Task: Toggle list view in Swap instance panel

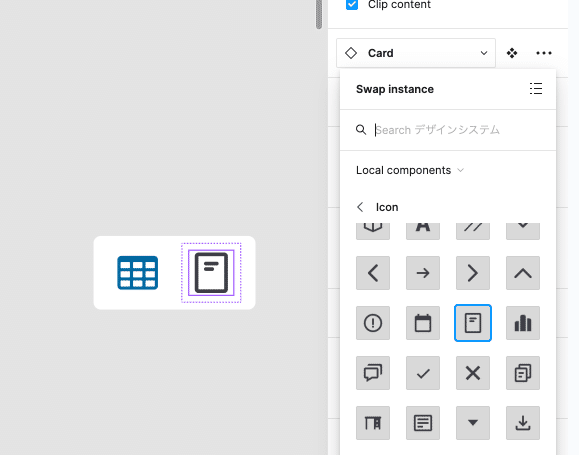Action: [x=536, y=89]
